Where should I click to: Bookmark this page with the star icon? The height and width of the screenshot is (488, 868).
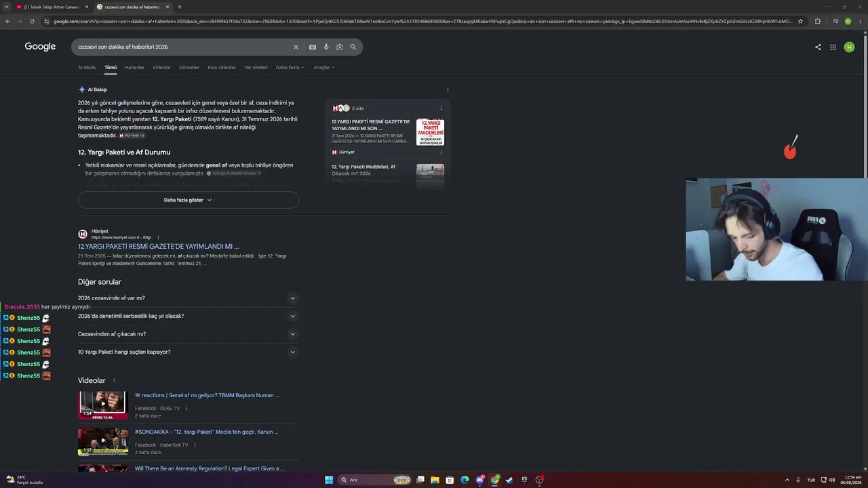tap(800, 21)
